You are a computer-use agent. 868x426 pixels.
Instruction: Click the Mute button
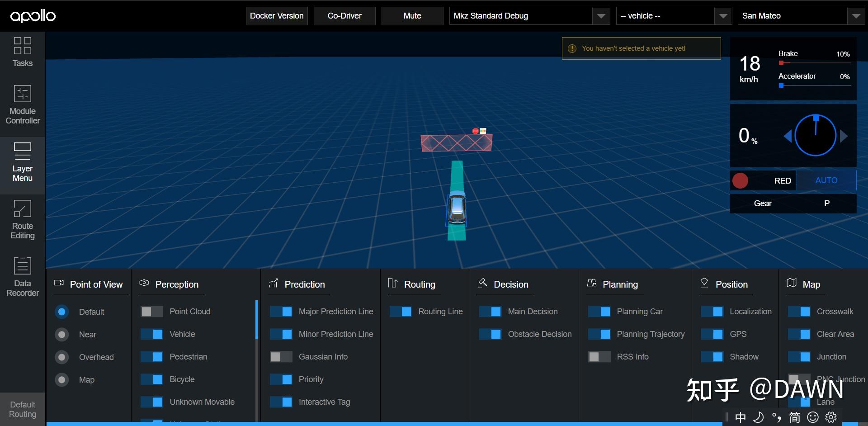click(x=412, y=16)
